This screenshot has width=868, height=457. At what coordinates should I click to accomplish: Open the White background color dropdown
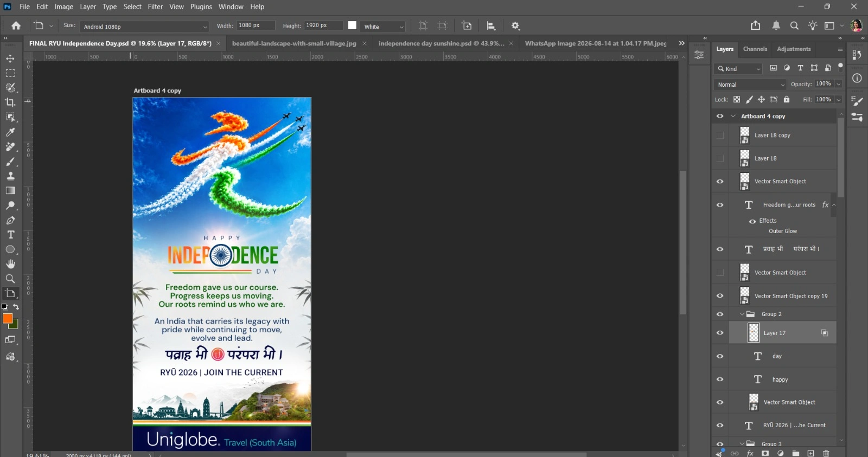click(383, 27)
